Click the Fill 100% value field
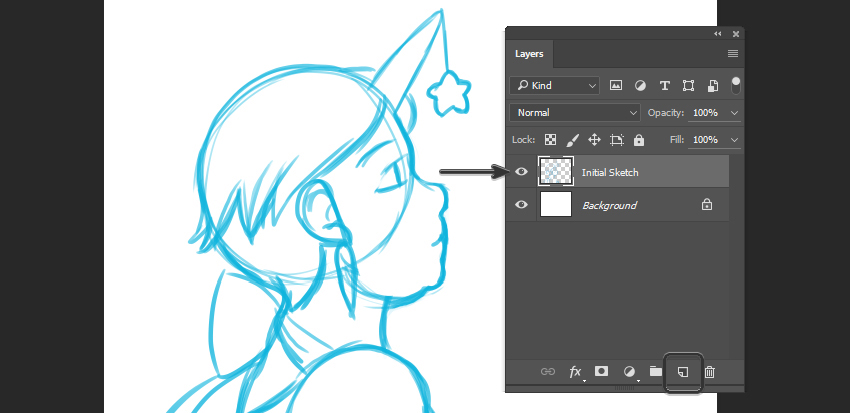The image size is (850, 413). coord(706,140)
